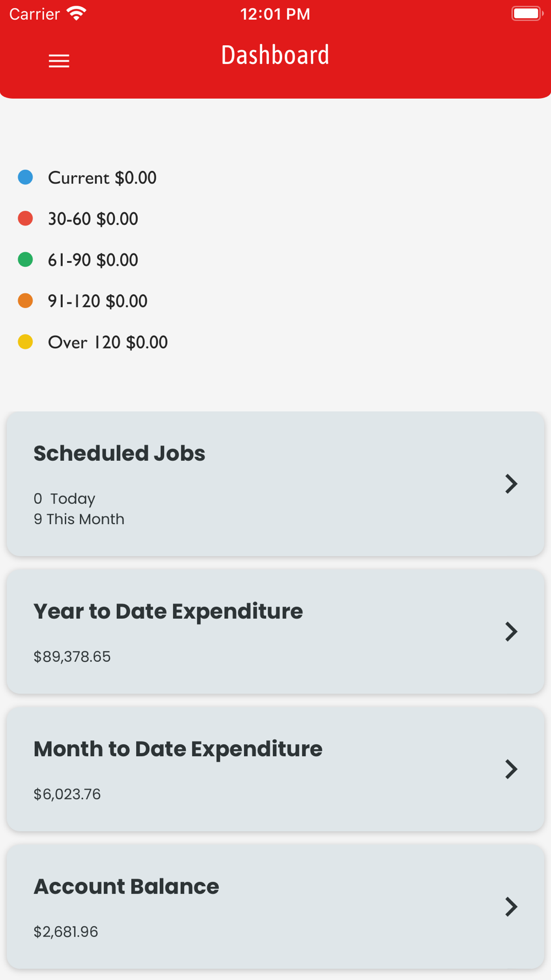Open the hamburger menu
The width and height of the screenshot is (551, 980).
(x=59, y=61)
